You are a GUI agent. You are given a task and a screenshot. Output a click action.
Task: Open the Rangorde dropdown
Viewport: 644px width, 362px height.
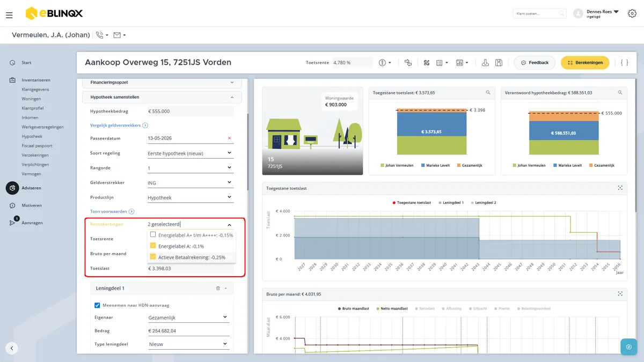190,168
